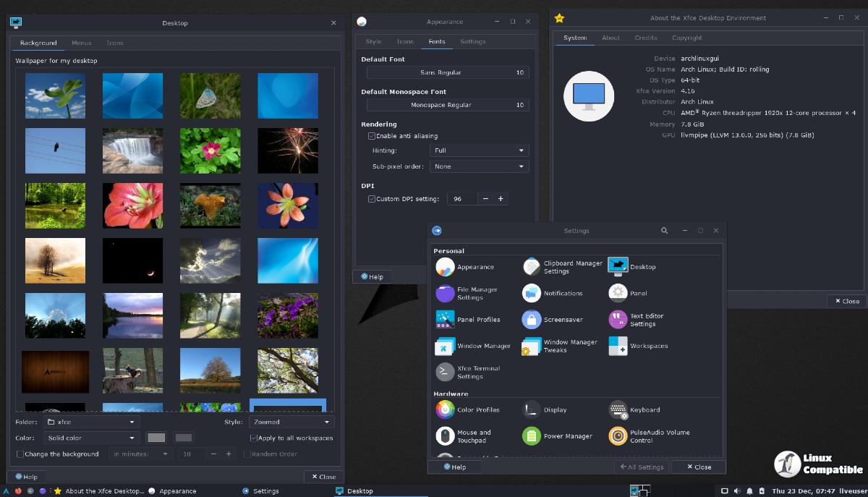Expand the Hinting dropdown

[479, 150]
